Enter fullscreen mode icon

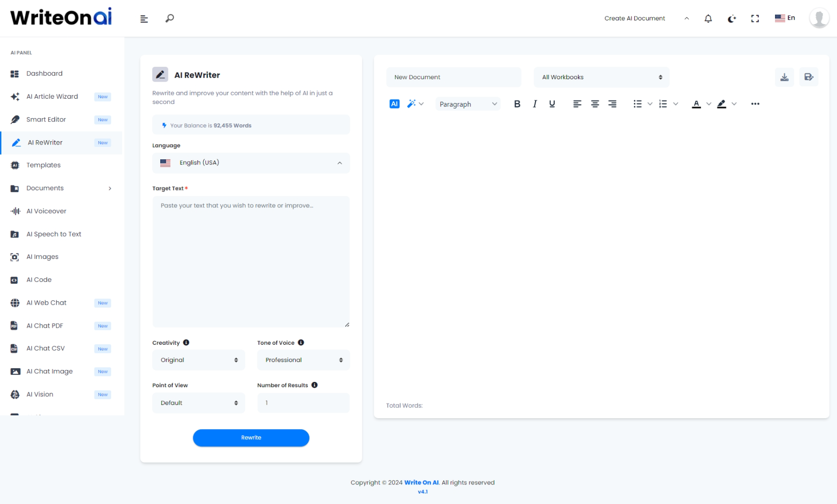[755, 19]
